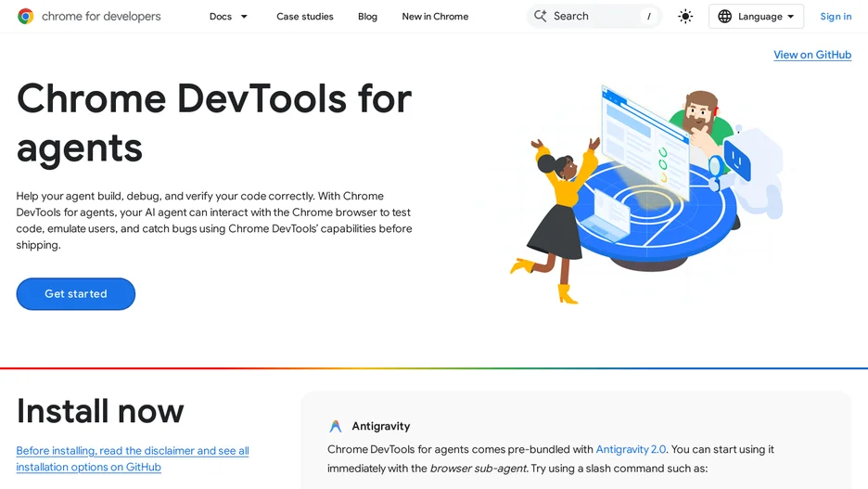The image size is (868, 489).
Task: Click the globe icon in the Language button
Action: (x=724, y=17)
